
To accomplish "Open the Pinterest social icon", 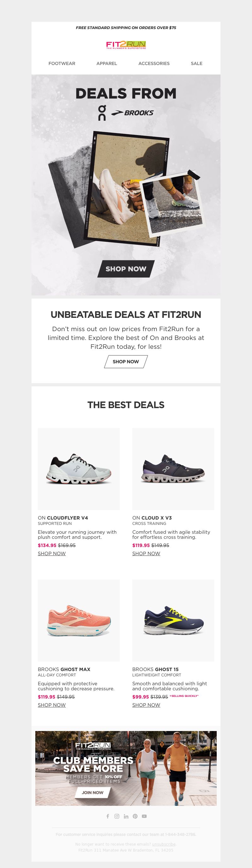I will point(135,816).
